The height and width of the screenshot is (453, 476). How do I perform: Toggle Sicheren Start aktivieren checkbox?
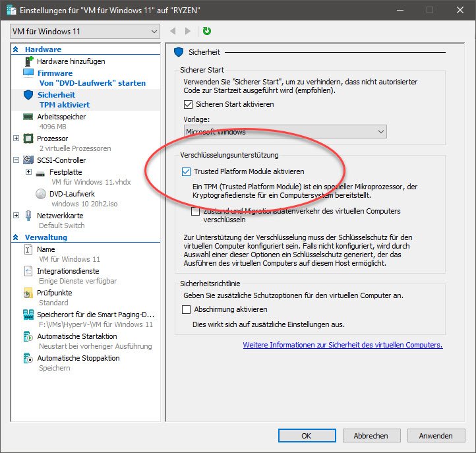188,104
